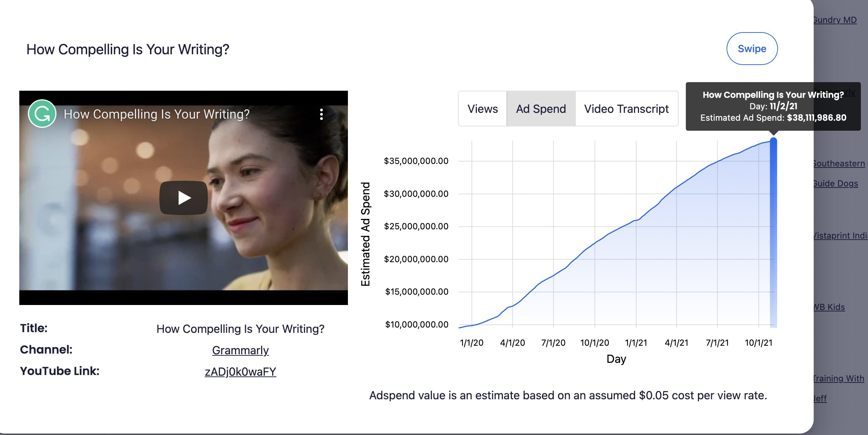Image resolution: width=868 pixels, height=435 pixels.
Task: Open Gundry MD link in background page
Action: pos(835,20)
